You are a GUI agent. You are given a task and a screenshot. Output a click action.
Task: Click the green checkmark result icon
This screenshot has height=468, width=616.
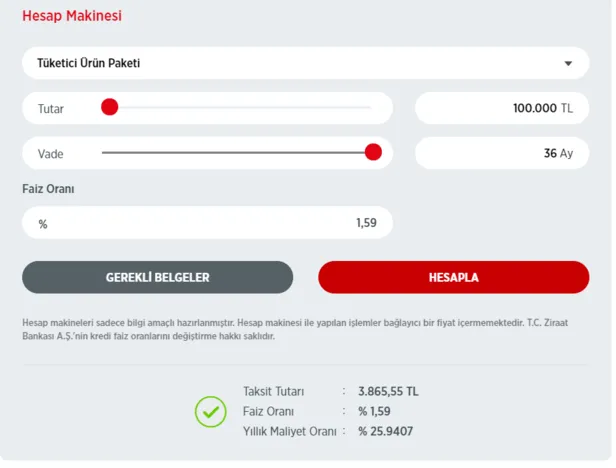pos(211,411)
